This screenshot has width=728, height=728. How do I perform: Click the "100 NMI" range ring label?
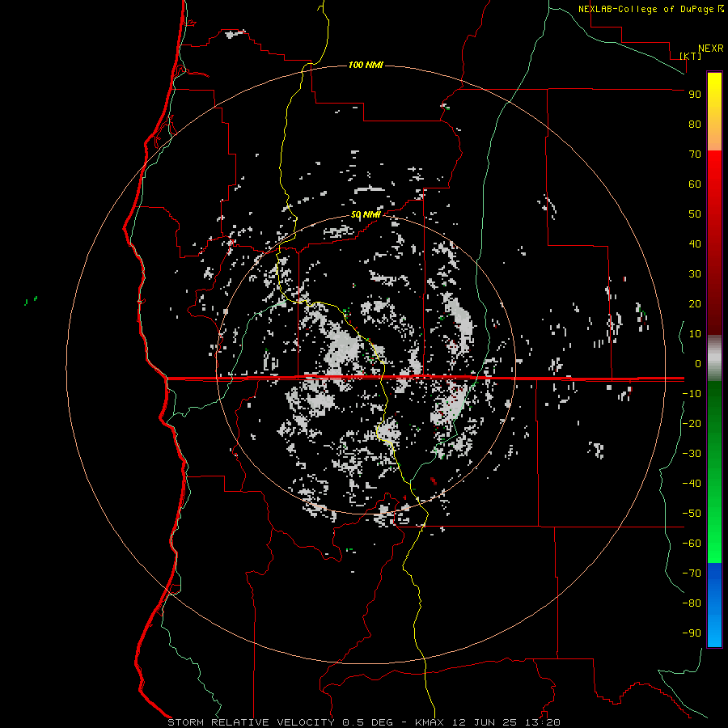click(366, 65)
